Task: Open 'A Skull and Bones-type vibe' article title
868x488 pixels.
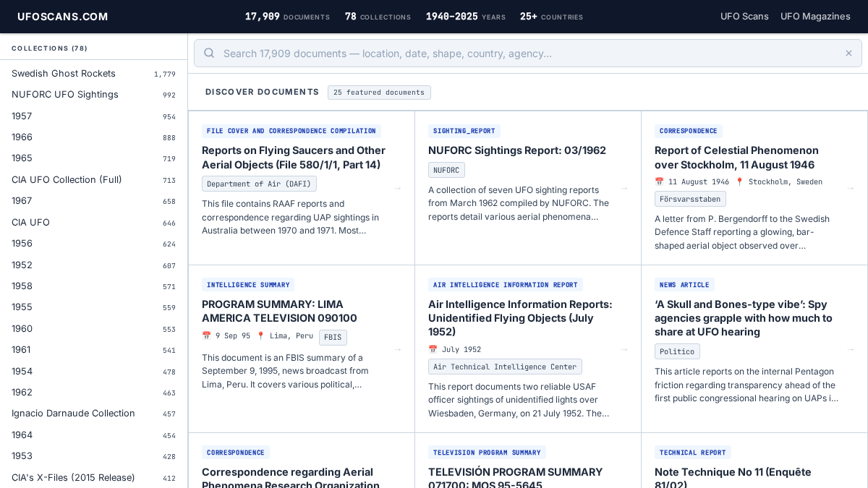Action: point(744,318)
